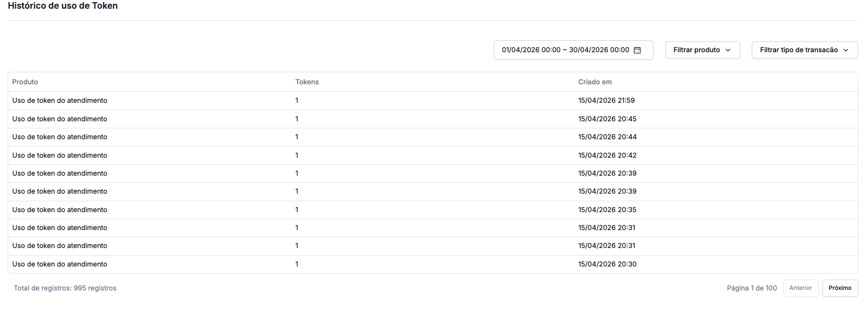Select the row created 15/04/2026 20:30
This screenshot has height=322, width=868.
(x=433, y=264)
